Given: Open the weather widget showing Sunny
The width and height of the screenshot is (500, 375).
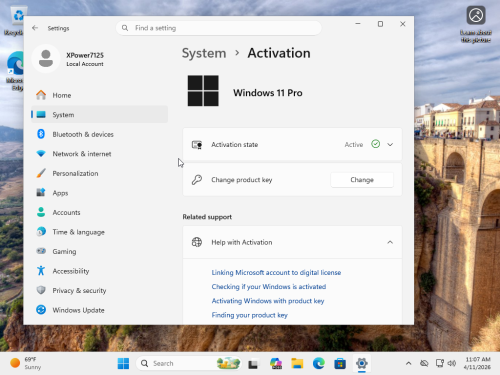Looking at the screenshot, I should tap(26, 363).
